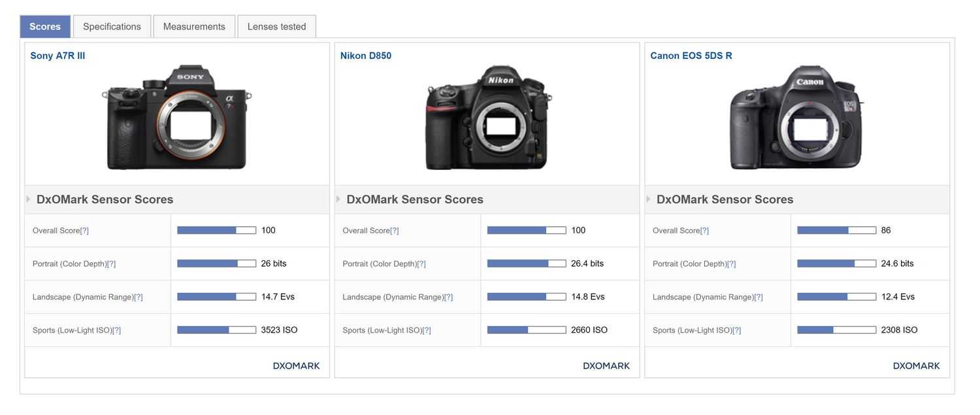Click the Canon EOS 5DS R Sports ISO bar
Screen dimensions: 980x415
[x=837, y=330]
